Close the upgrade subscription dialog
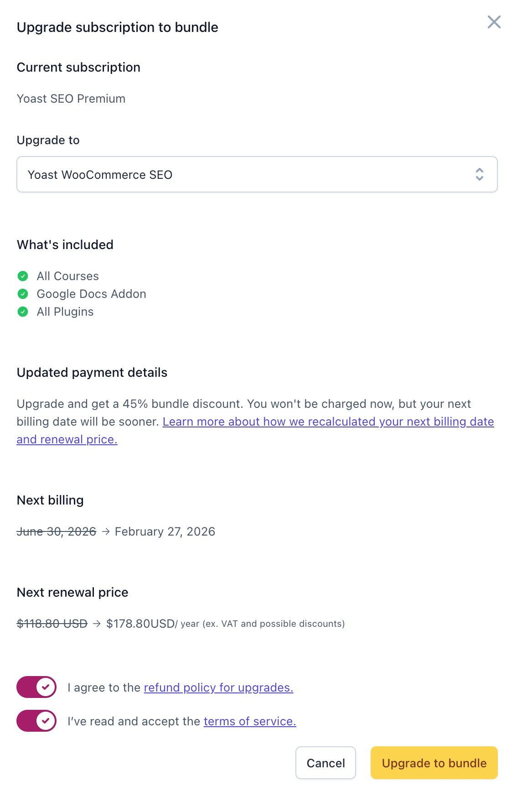517x812 pixels. 494,22
